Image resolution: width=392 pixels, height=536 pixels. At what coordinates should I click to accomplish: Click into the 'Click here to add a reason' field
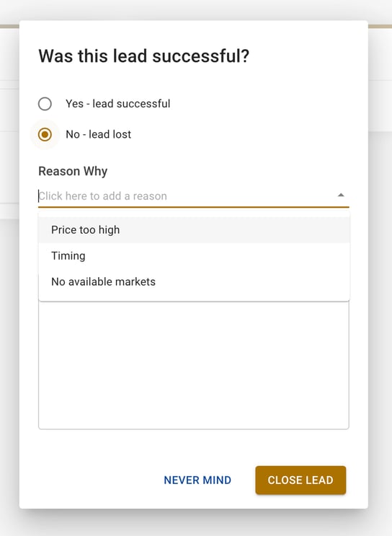point(186,196)
